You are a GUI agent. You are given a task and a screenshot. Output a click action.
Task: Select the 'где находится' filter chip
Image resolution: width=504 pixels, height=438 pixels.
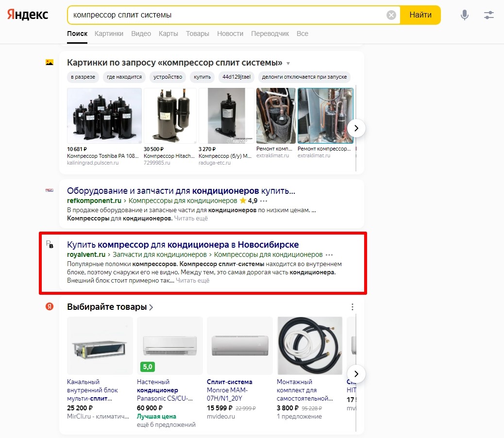(124, 77)
